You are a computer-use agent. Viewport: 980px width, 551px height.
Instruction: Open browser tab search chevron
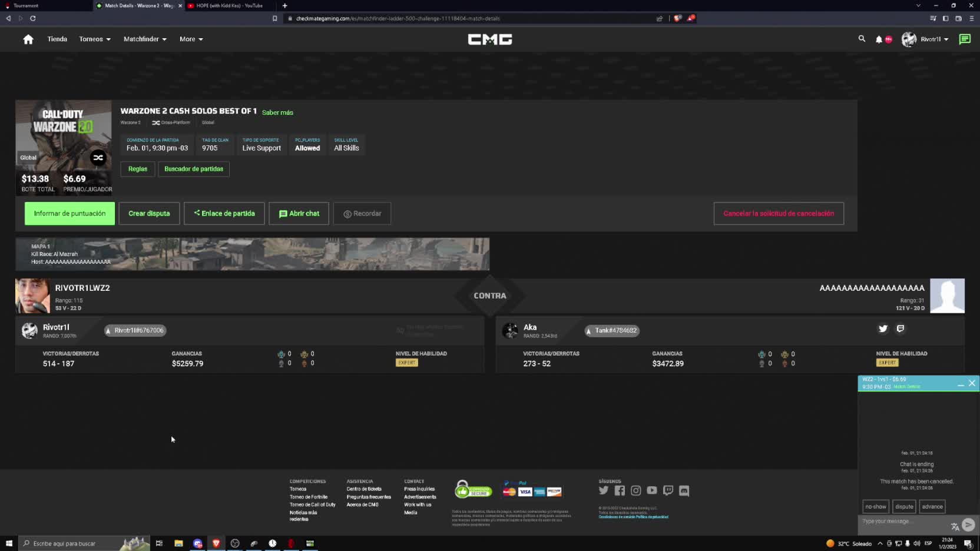tap(918, 5)
